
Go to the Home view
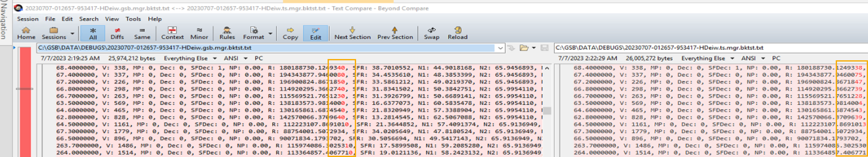26,33
